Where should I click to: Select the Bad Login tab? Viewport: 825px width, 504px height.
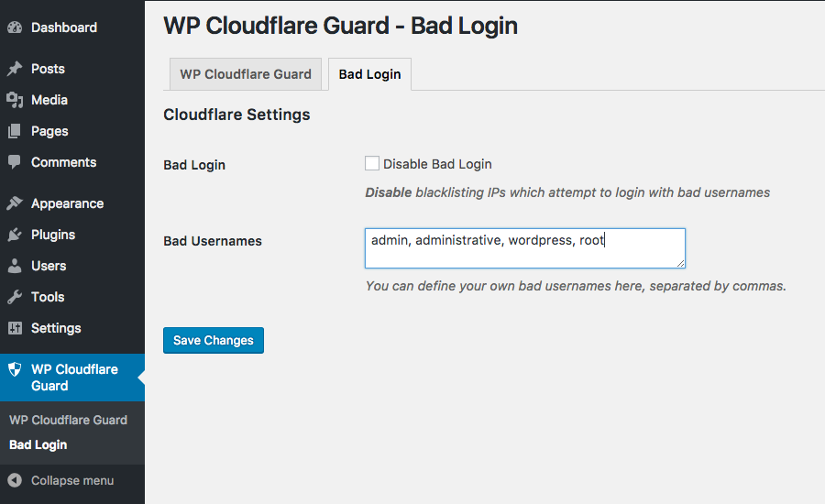(x=370, y=74)
